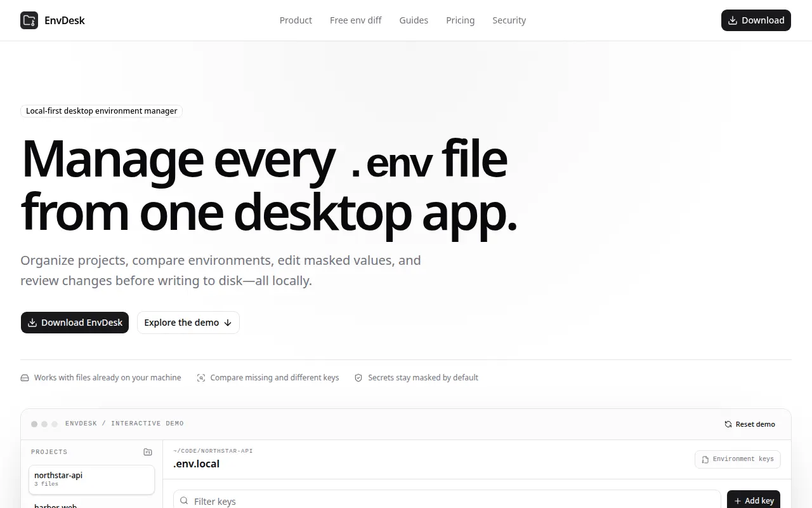The width and height of the screenshot is (812, 508).
Task: Open the Guides navigation item
Action: pyautogui.click(x=414, y=20)
